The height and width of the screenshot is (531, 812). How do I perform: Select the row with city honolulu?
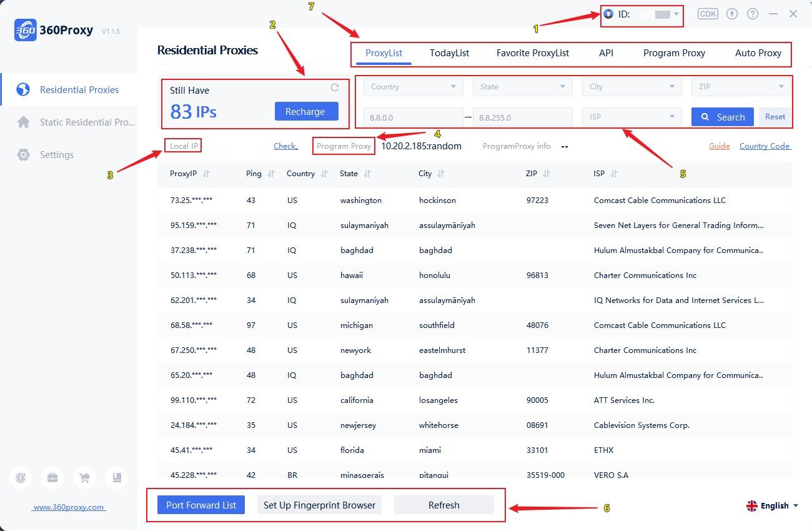pyautogui.click(x=475, y=275)
